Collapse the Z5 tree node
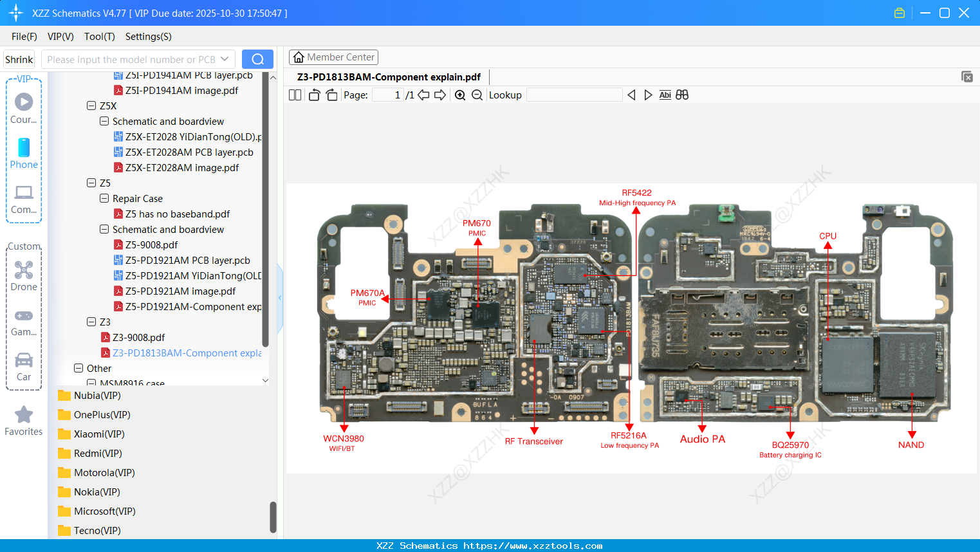Image resolution: width=980 pixels, height=552 pixels. [x=91, y=183]
